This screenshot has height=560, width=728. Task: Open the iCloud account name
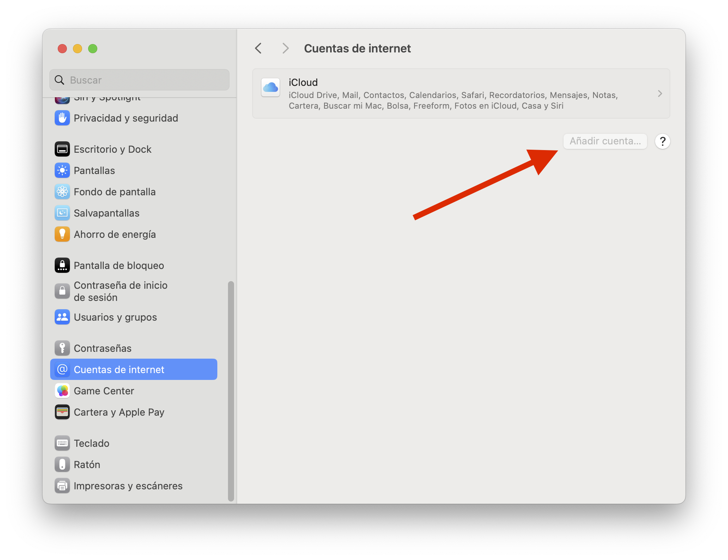click(303, 82)
